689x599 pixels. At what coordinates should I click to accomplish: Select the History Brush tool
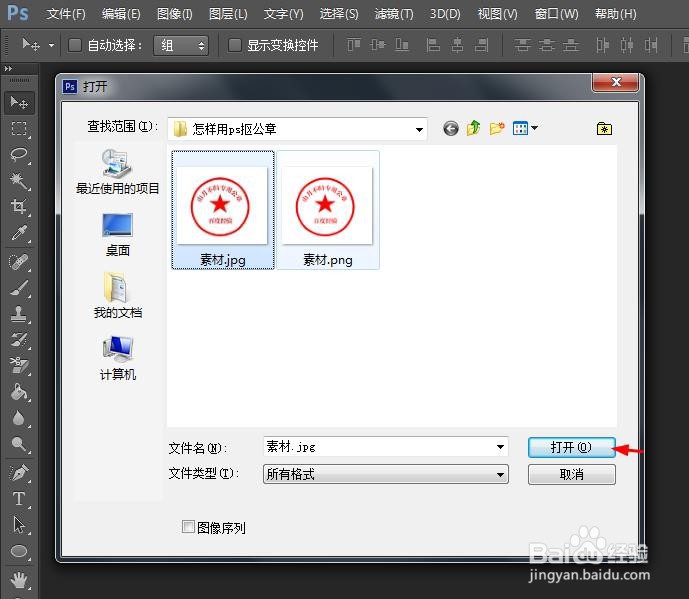(19, 340)
